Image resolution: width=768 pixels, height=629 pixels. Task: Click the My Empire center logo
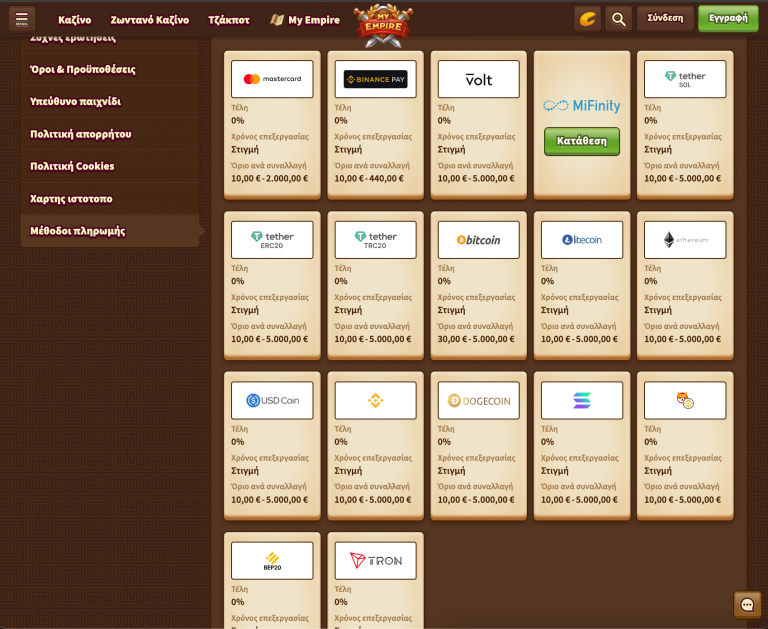[383, 25]
